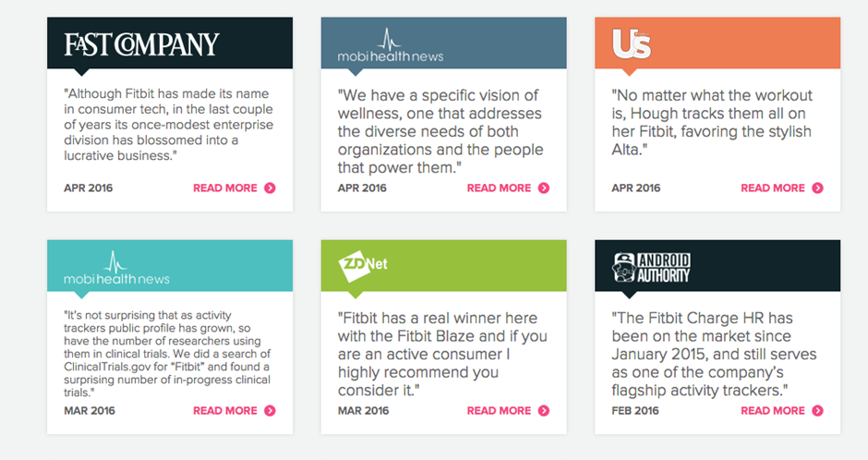Open Read More for the specific vision of wellness quote
Image resolution: width=868 pixels, height=460 pixels.
click(x=499, y=188)
